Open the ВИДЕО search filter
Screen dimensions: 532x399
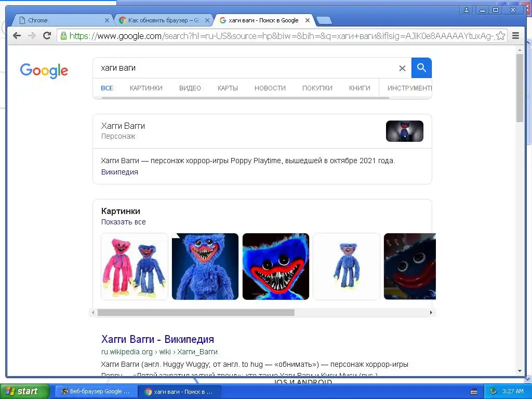click(x=190, y=88)
